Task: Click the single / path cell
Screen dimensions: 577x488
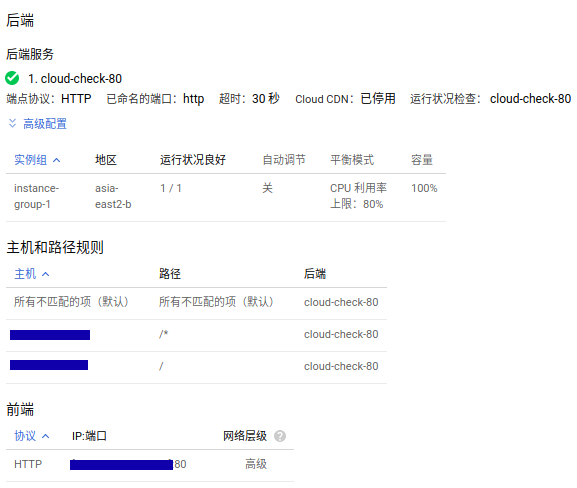Action: tap(161, 366)
